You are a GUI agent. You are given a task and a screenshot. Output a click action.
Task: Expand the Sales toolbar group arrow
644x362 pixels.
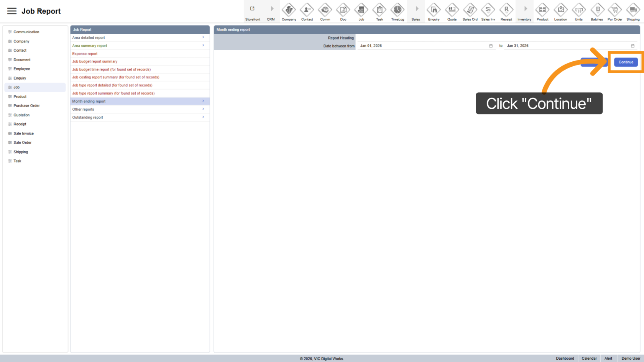point(416,9)
